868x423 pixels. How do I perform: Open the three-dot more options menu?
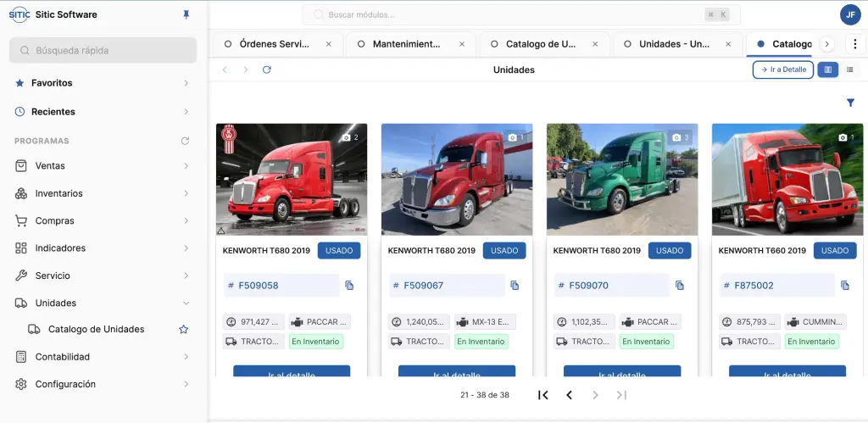tap(856, 44)
